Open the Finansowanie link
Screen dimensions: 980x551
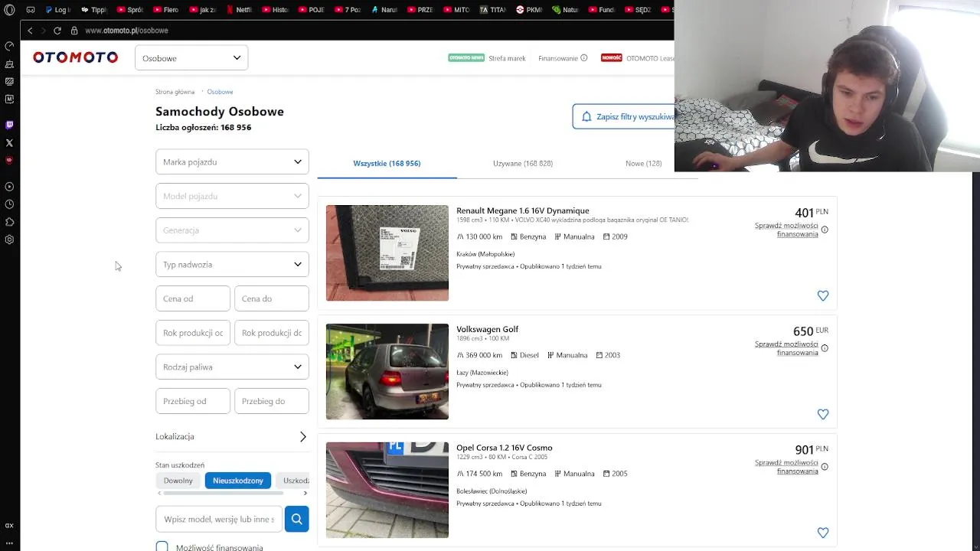click(x=558, y=58)
